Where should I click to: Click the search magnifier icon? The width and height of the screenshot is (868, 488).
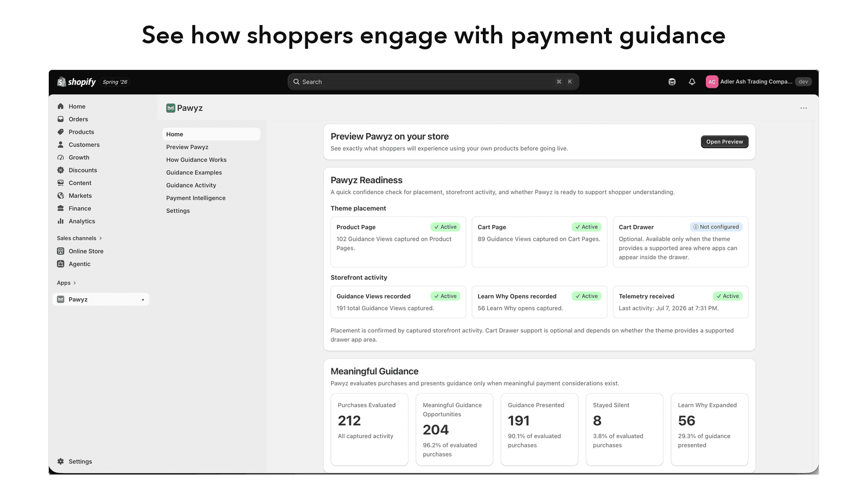tap(296, 82)
